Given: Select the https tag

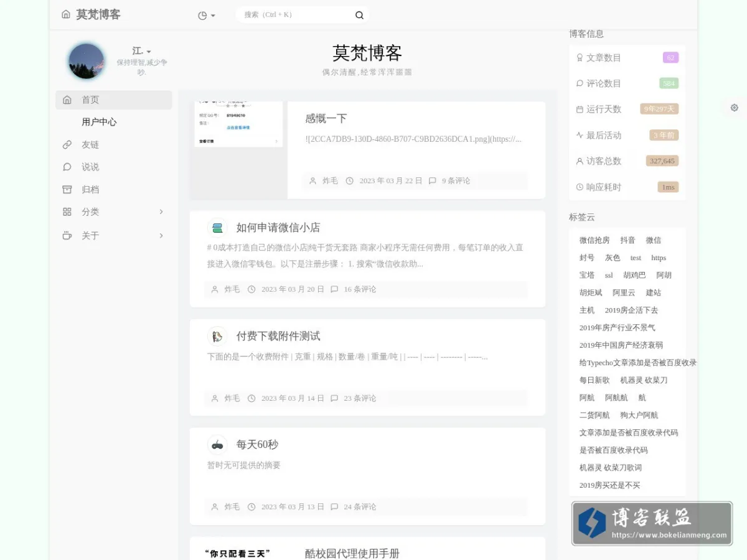Looking at the screenshot, I should (x=659, y=258).
